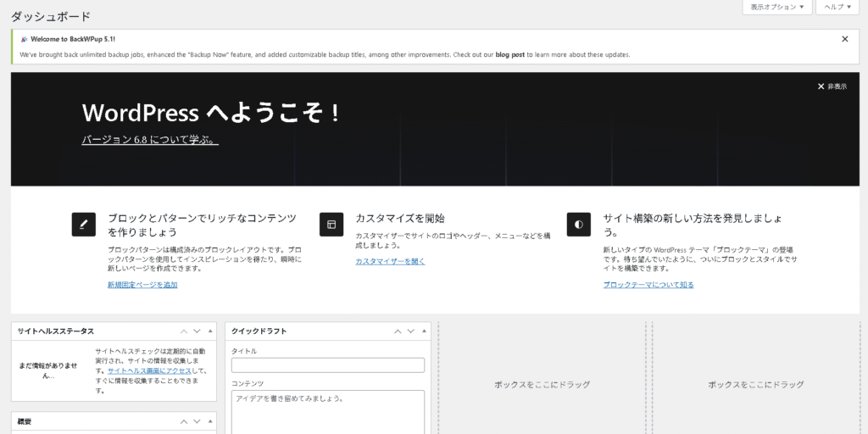
Task: Move クイックドラフト box down
Action: click(x=411, y=331)
